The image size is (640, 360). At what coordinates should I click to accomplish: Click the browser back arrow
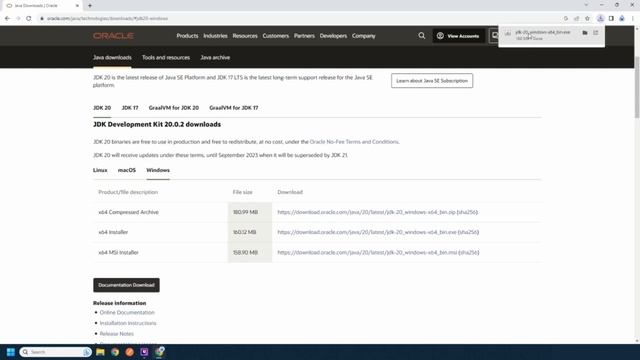(7, 18)
